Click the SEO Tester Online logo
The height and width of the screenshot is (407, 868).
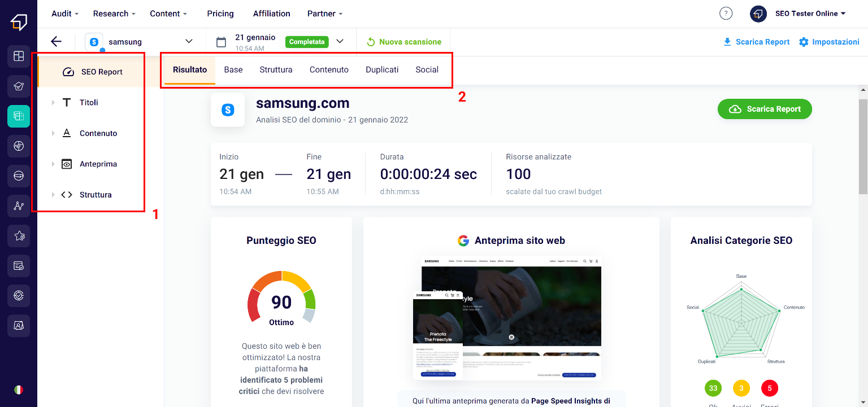pyautogui.click(x=19, y=23)
